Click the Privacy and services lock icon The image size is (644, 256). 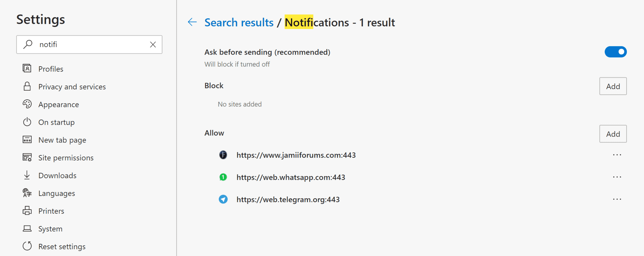coord(27,86)
